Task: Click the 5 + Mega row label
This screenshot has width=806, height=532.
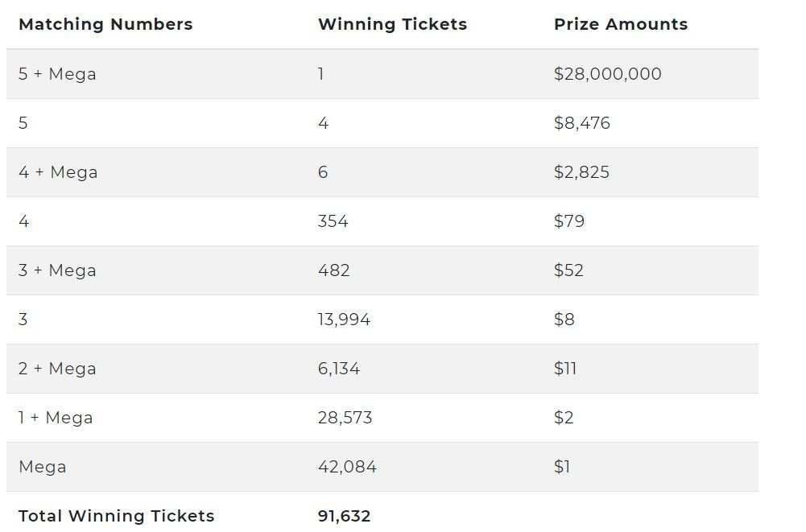Action: 57,74
